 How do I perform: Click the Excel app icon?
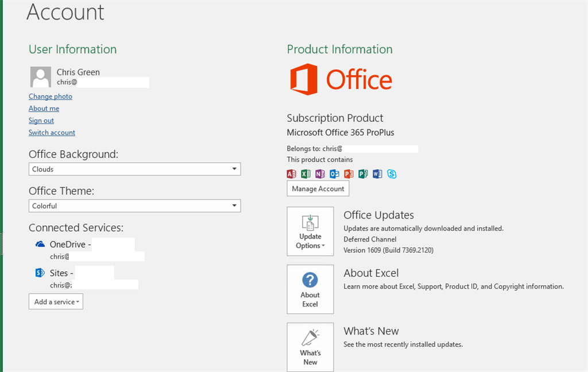[305, 174]
